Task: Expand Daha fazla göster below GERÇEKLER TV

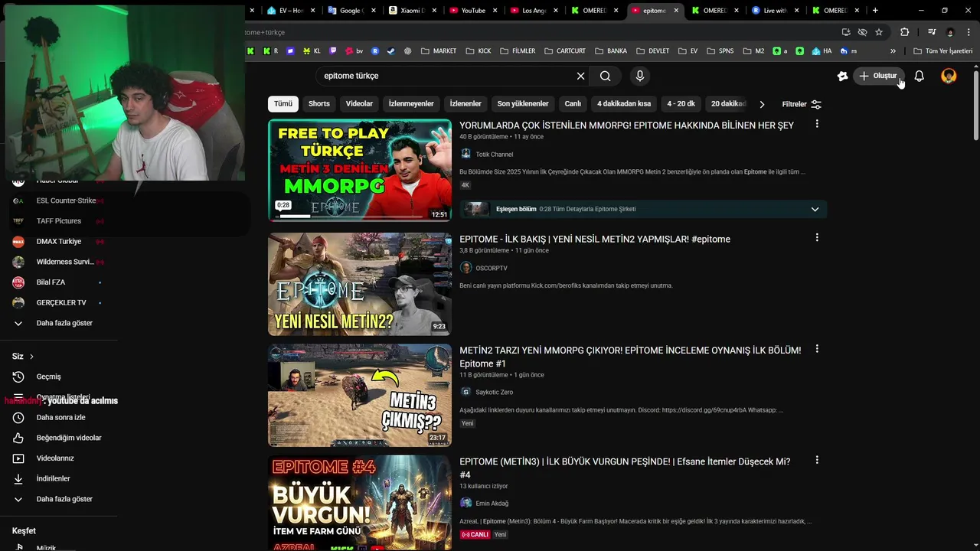Action: click(x=64, y=323)
